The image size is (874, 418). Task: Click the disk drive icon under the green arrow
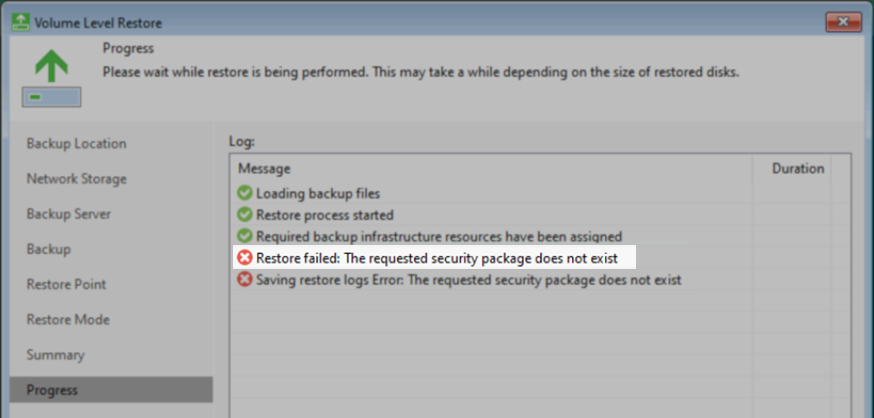click(x=51, y=97)
